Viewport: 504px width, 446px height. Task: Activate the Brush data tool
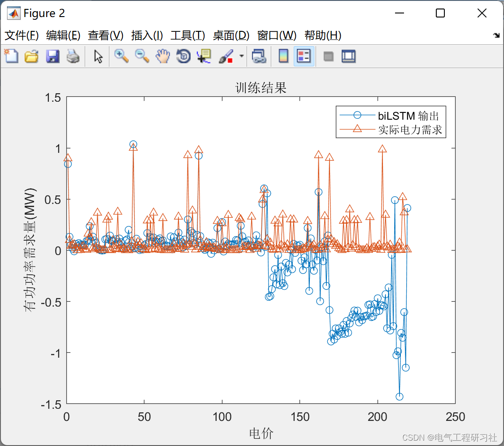(x=226, y=56)
